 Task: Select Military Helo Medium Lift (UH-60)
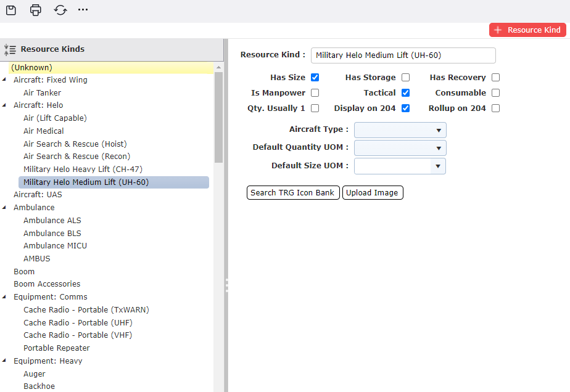[x=114, y=182]
